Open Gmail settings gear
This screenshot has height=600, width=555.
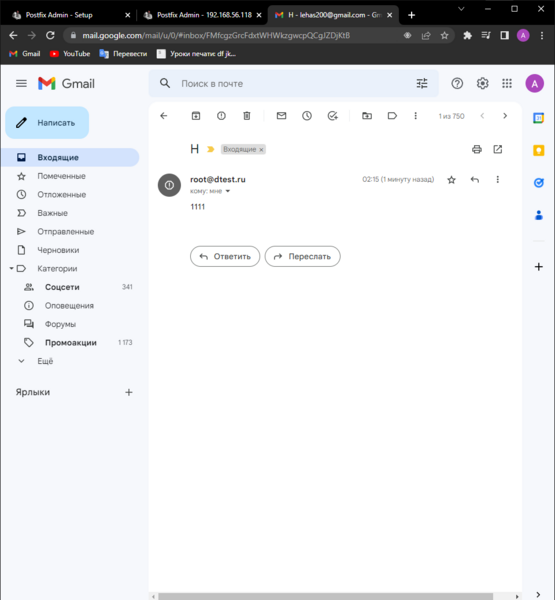482,83
